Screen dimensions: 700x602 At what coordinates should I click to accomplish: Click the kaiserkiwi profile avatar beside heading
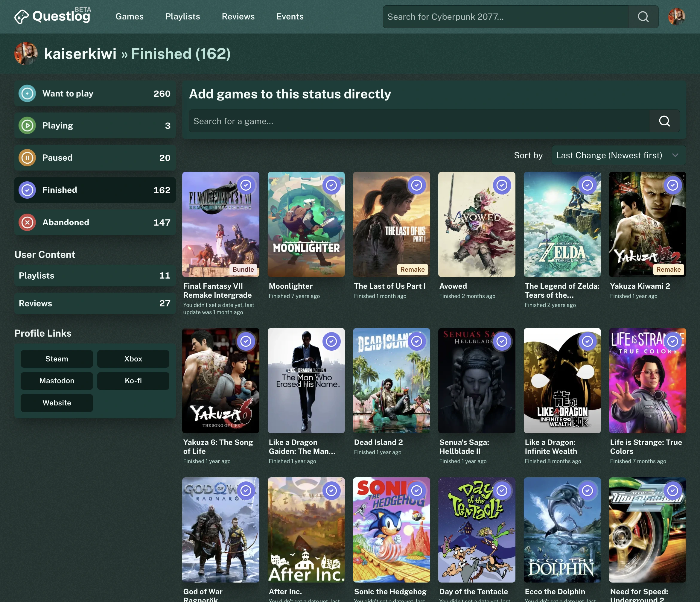point(26,53)
